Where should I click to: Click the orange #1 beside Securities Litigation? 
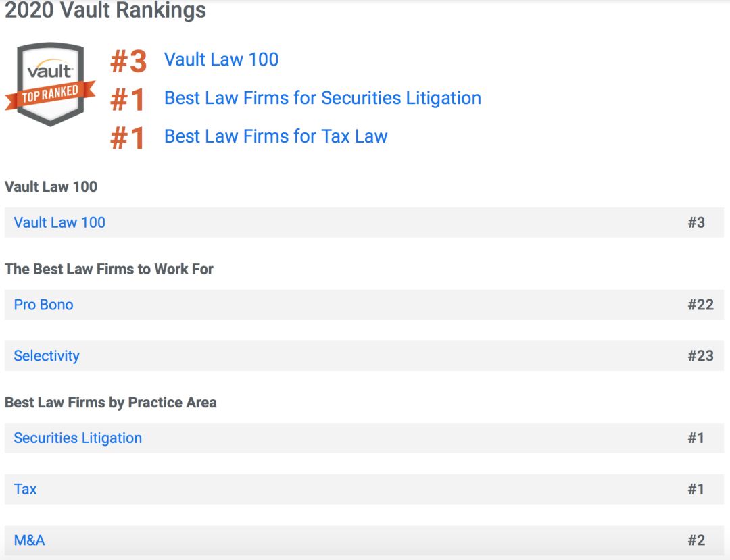tap(127, 99)
